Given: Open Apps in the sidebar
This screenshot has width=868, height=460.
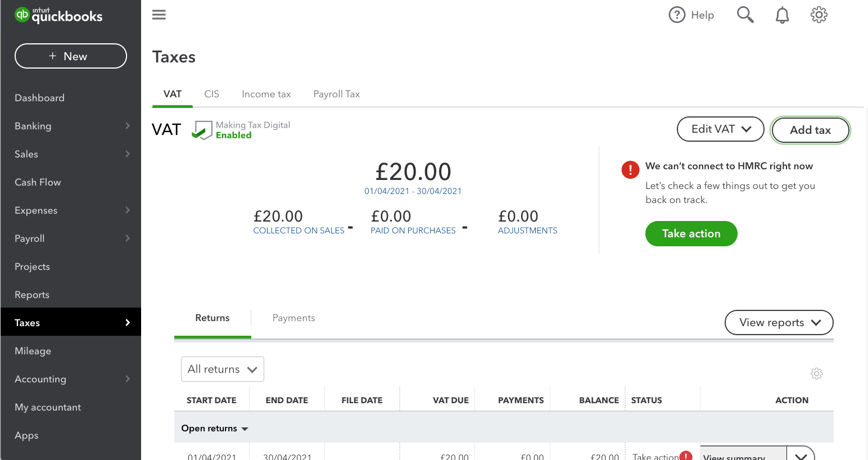Looking at the screenshot, I should (26, 435).
